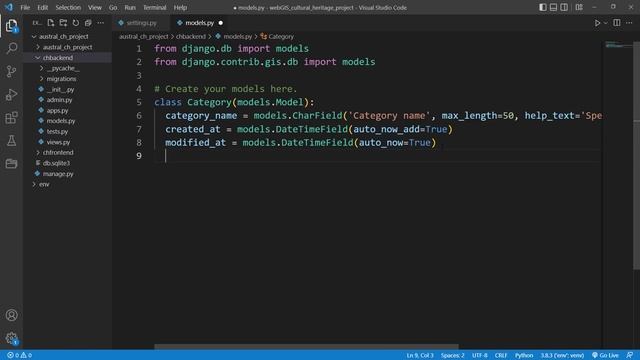Open errors and warnings in status bar
Image resolution: width=640 pixels, height=360 pixels.
pos(19,355)
